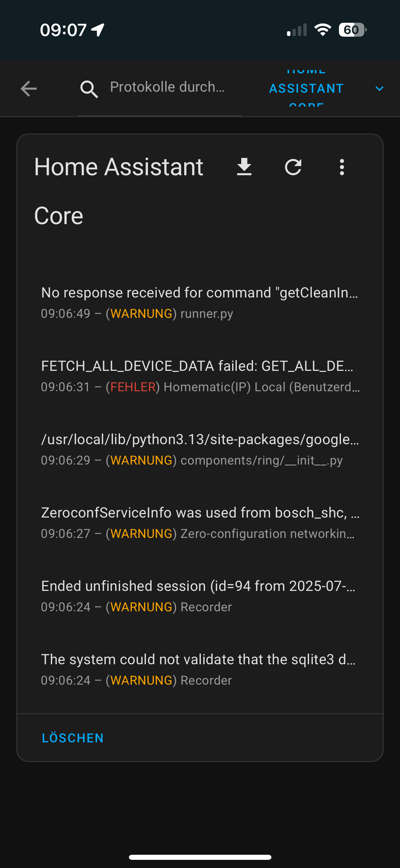Tap the search magnifier icon
The image size is (400, 868).
(x=89, y=89)
